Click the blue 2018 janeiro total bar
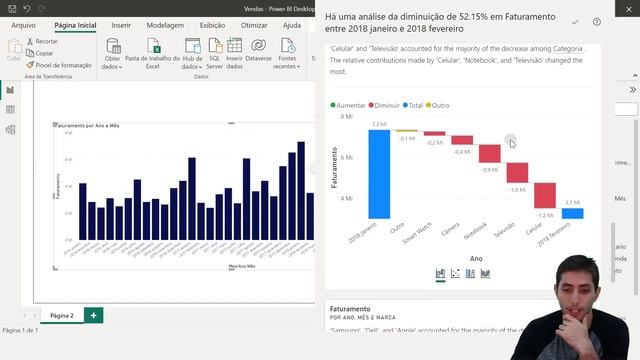This screenshot has height=360, width=640. coord(379,174)
